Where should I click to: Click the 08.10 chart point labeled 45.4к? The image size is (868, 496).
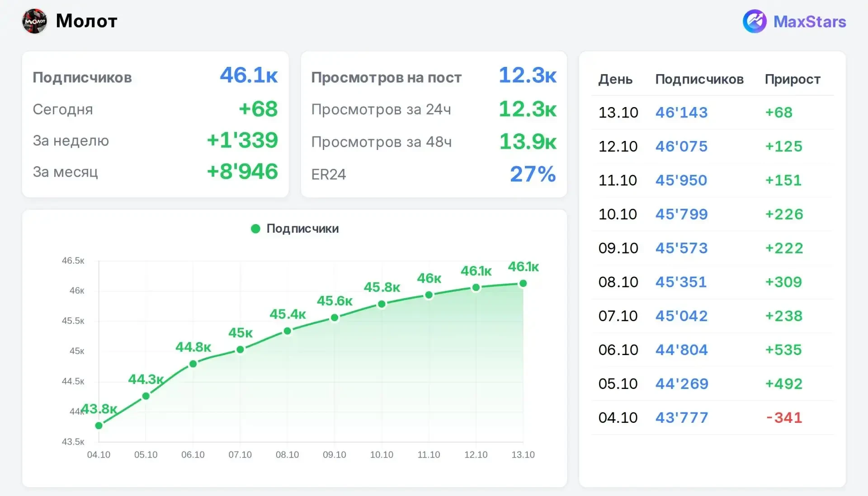coord(288,331)
